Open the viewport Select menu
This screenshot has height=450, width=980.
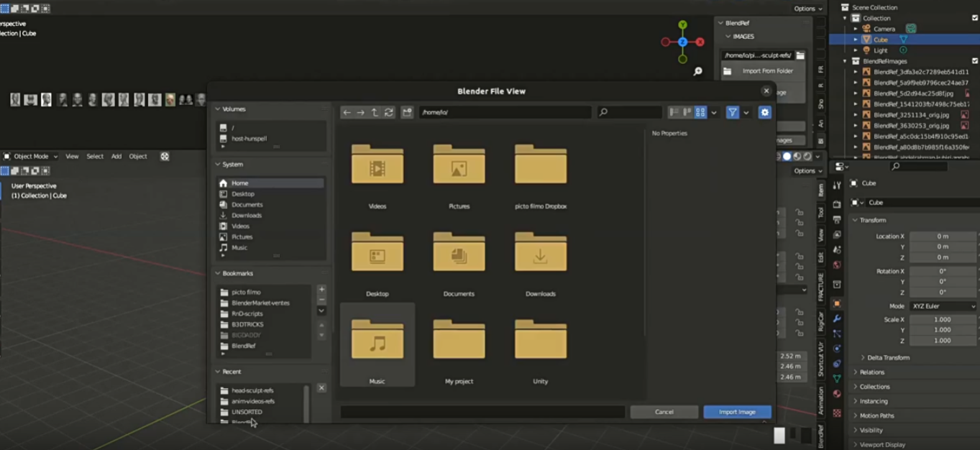pos(95,156)
